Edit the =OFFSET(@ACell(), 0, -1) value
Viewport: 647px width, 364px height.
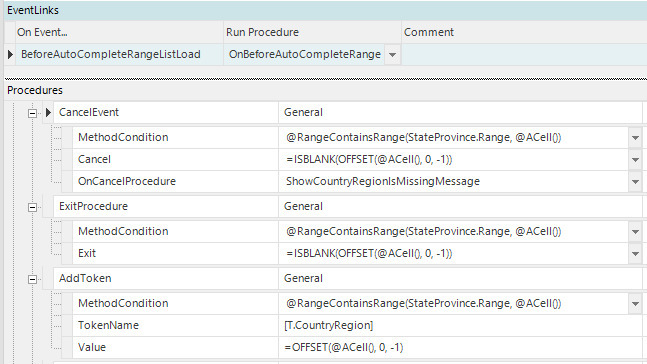460,347
